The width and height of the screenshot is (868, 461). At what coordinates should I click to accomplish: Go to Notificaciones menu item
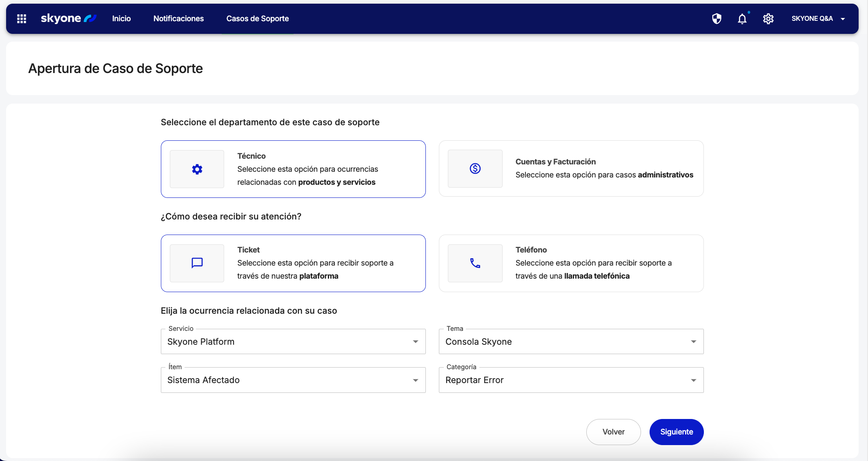(x=178, y=19)
